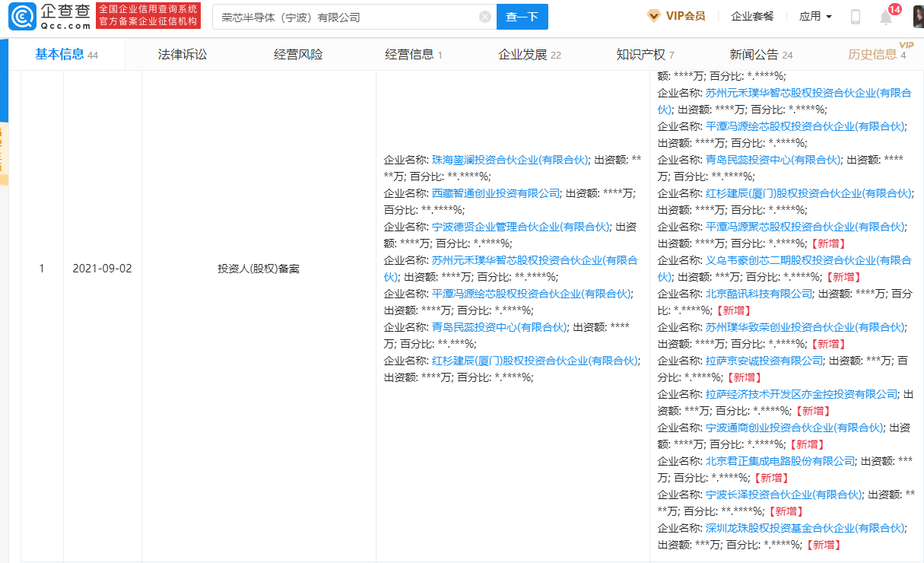Expand the 应用 dropdown menu

(x=815, y=16)
